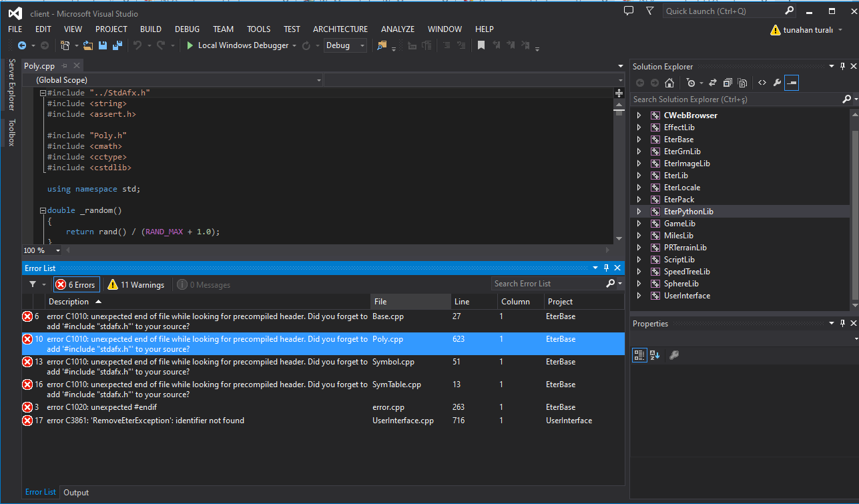Open the Toolbox side tab
The image size is (859, 504).
pos(11,132)
